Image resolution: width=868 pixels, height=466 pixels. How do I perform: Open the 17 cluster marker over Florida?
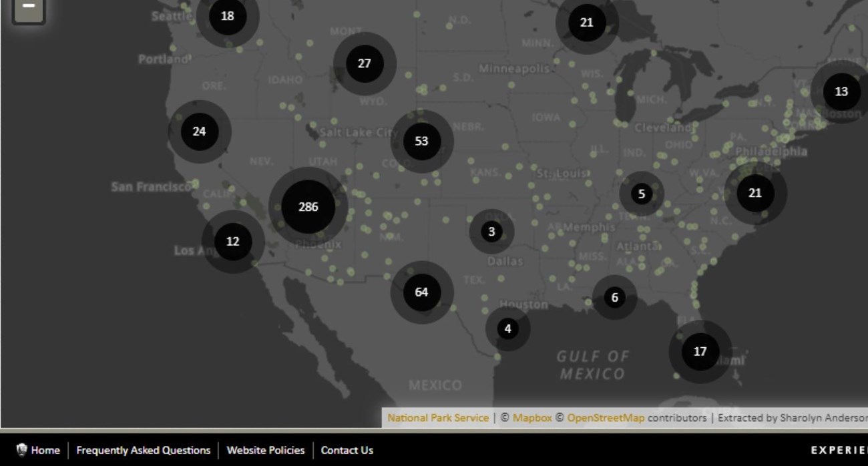700,351
